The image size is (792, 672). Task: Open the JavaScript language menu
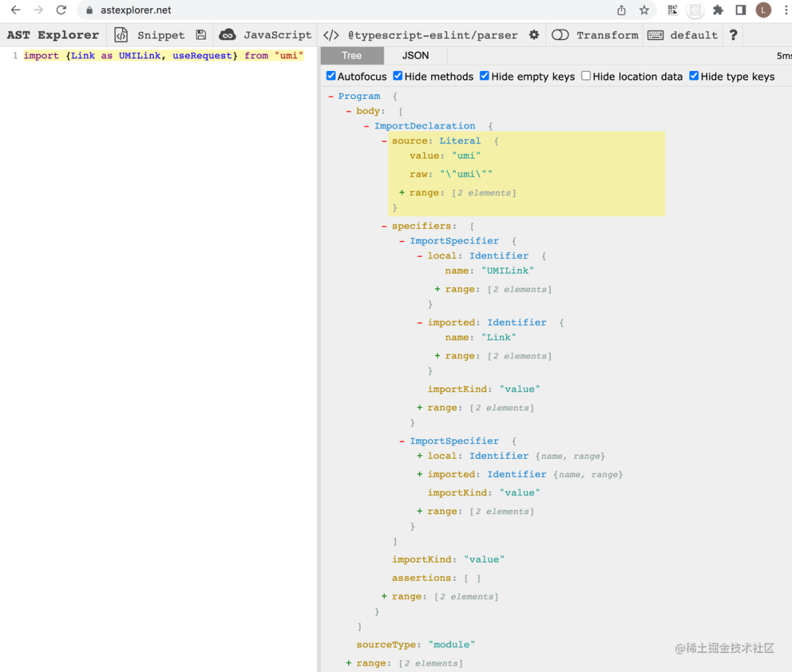(x=277, y=35)
